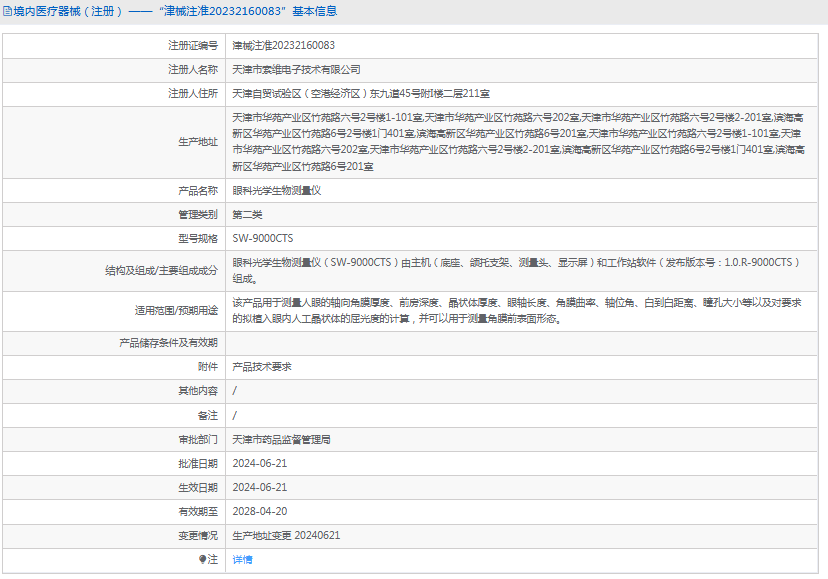
Task: Click the 型号规格 value SW-9000CTS
Action: tap(263, 238)
